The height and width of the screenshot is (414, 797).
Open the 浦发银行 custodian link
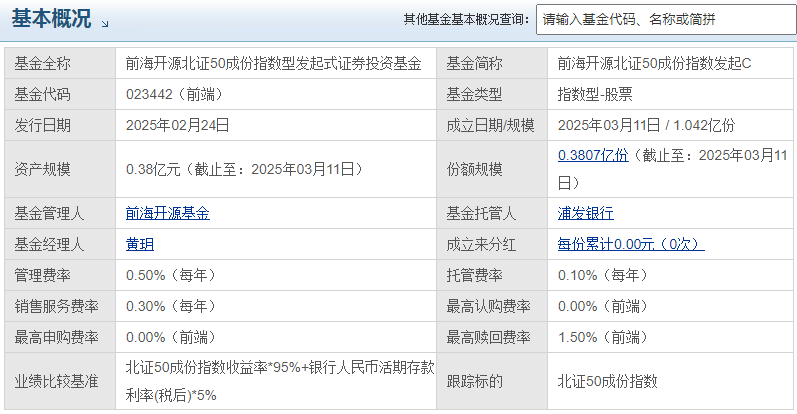click(x=586, y=213)
